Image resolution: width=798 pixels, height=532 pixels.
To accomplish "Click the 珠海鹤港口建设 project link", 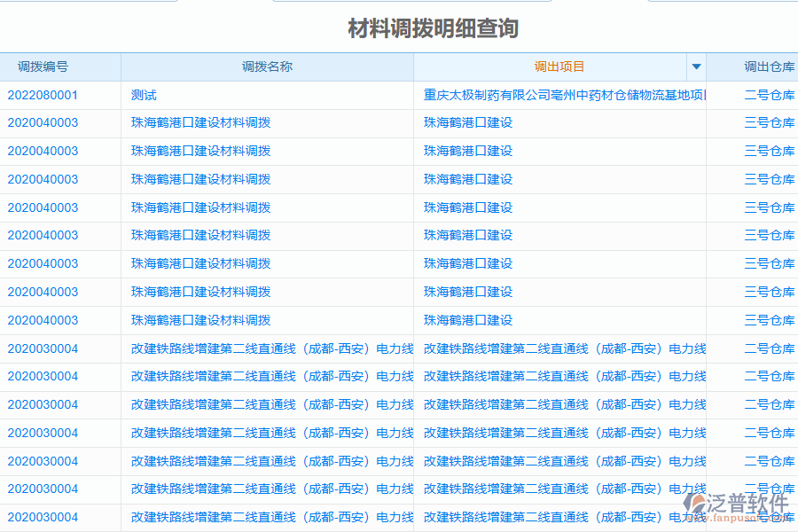I will [467, 123].
